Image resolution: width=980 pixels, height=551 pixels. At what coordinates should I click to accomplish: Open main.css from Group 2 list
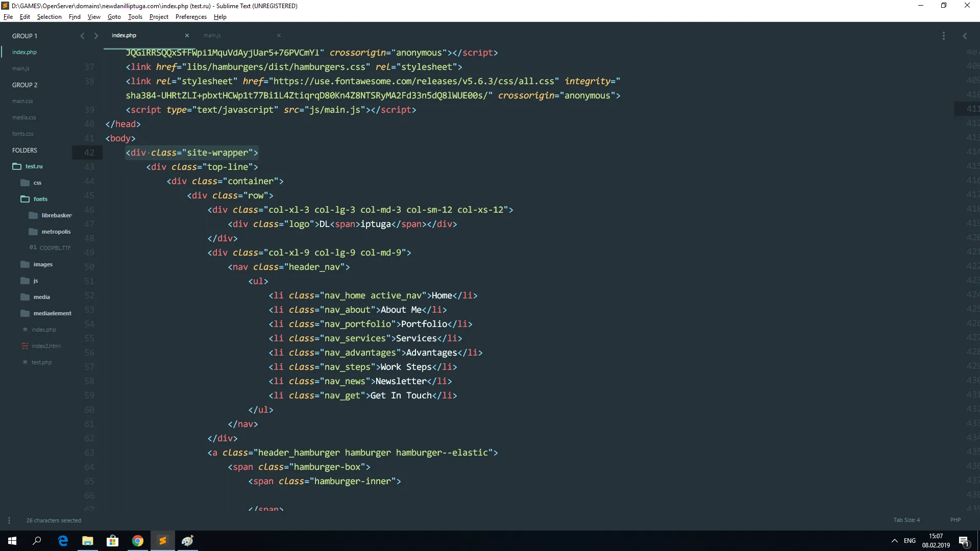point(22,101)
